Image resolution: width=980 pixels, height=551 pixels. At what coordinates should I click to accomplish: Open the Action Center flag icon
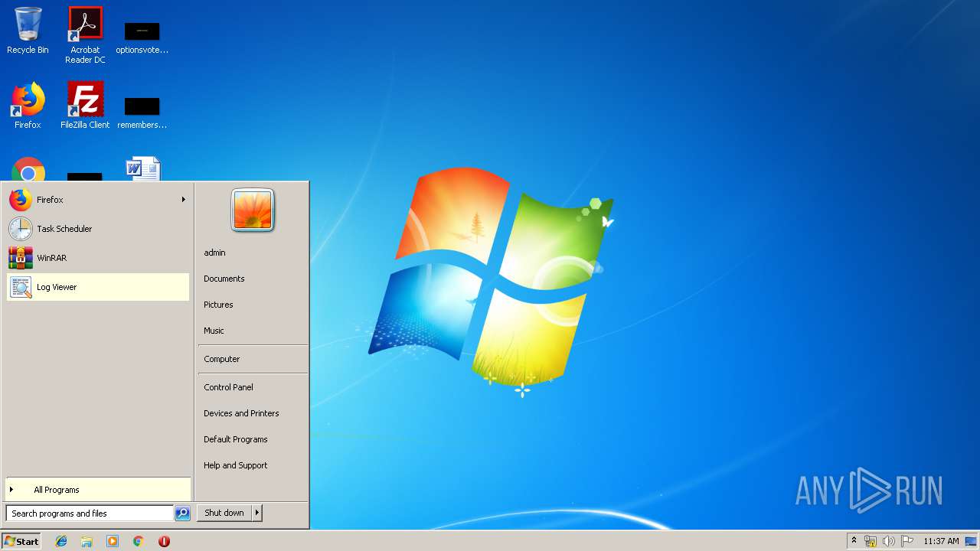[x=907, y=541]
